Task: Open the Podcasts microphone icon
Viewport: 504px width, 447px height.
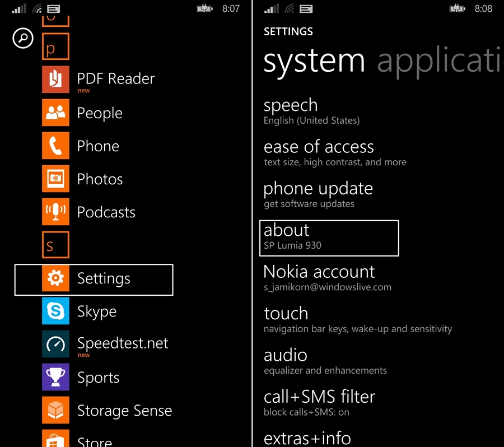Action: pos(55,212)
